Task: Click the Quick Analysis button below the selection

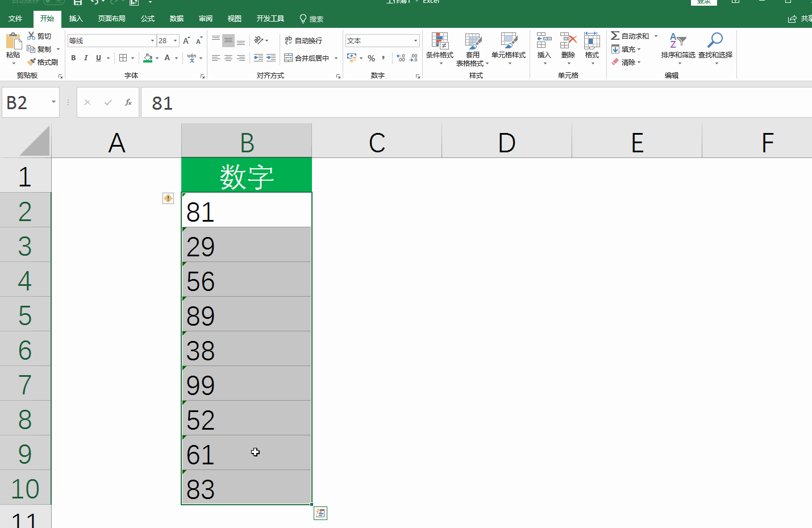Action: tap(320, 513)
